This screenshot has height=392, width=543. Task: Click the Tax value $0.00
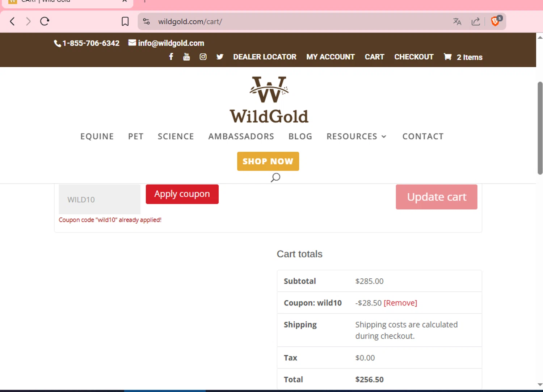365,358
